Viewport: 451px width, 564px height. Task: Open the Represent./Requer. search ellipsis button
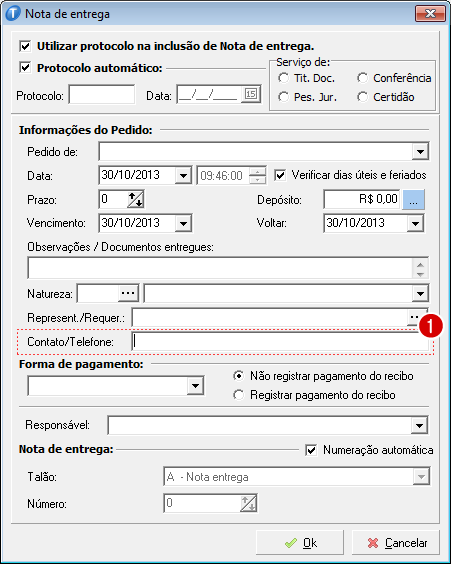(415, 317)
